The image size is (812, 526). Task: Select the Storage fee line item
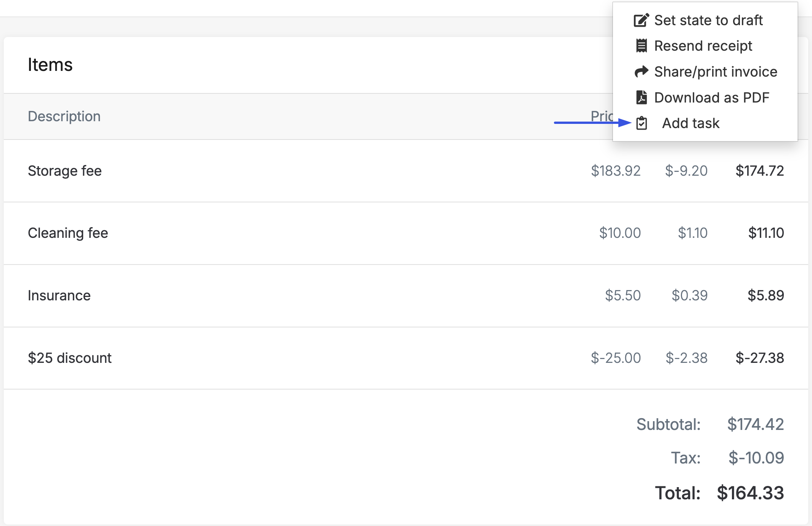[65, 171]
